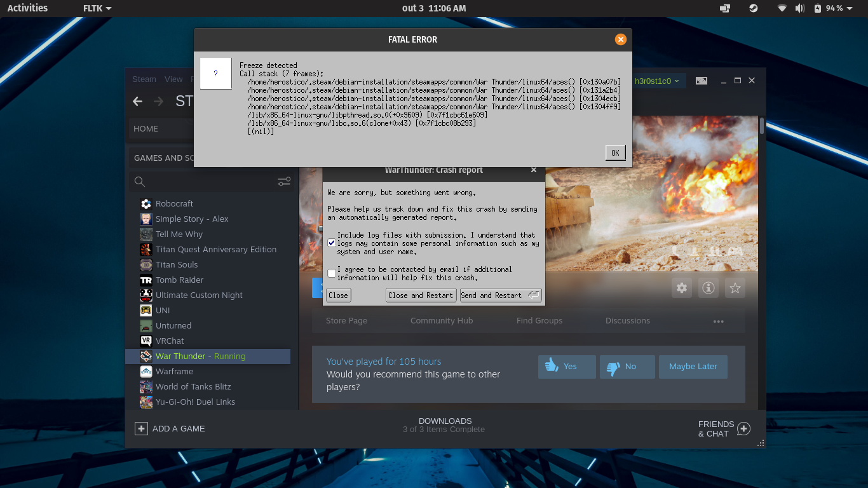Select the HOME library button

coord(161,128)
